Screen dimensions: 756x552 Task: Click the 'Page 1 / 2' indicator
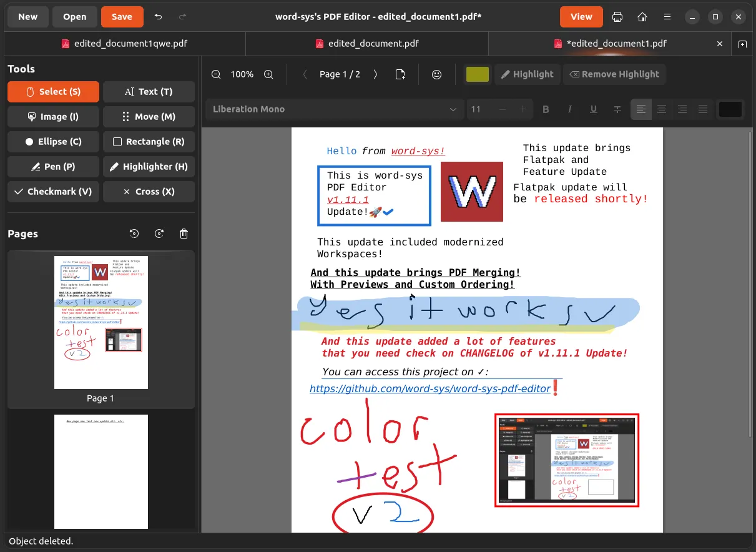coord(340,74)
